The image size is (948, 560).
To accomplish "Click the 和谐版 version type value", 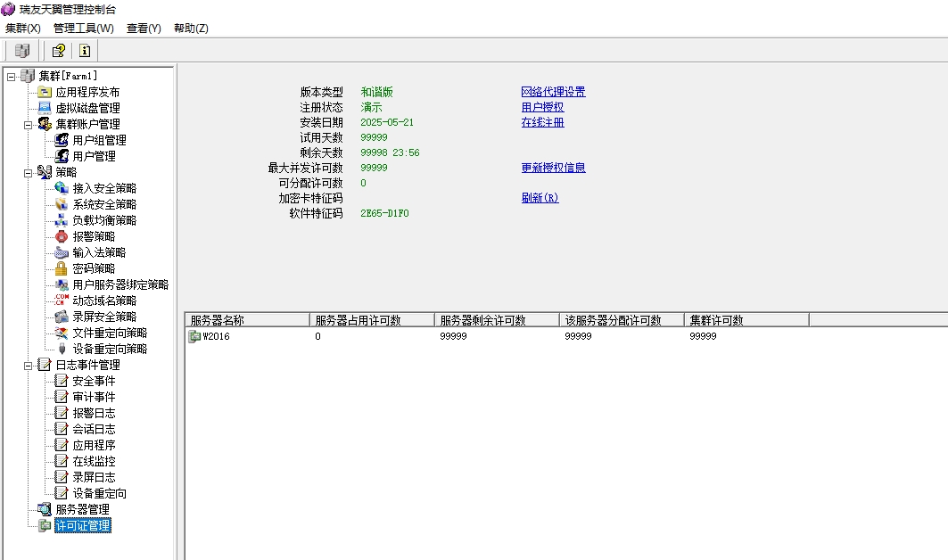I will pos(376,92).
